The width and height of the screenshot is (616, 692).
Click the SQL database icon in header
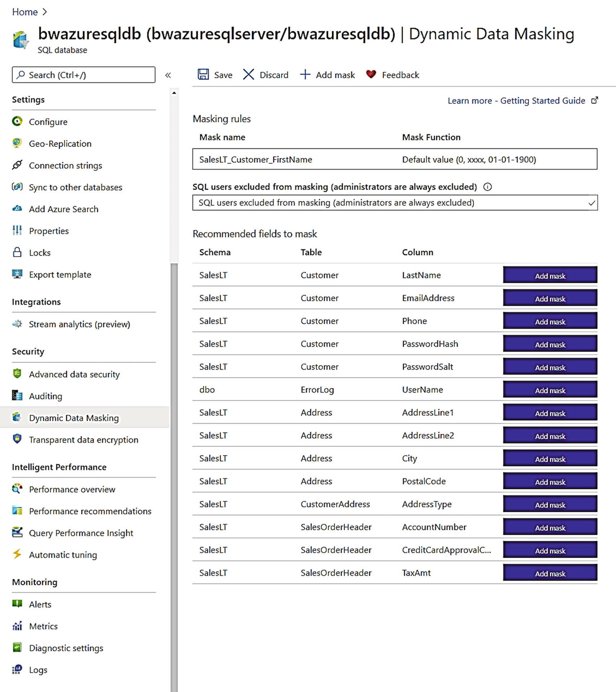coord(21,40)
